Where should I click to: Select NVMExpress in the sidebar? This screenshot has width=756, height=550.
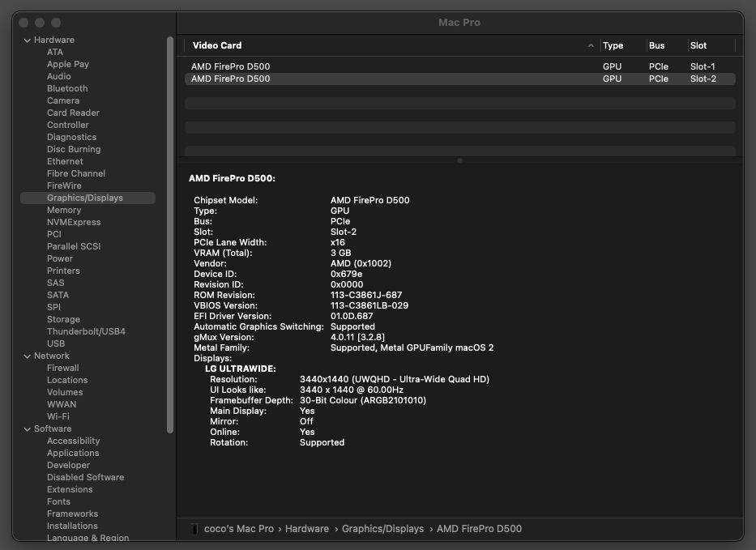pyautogui.click(x=74, y=222)
